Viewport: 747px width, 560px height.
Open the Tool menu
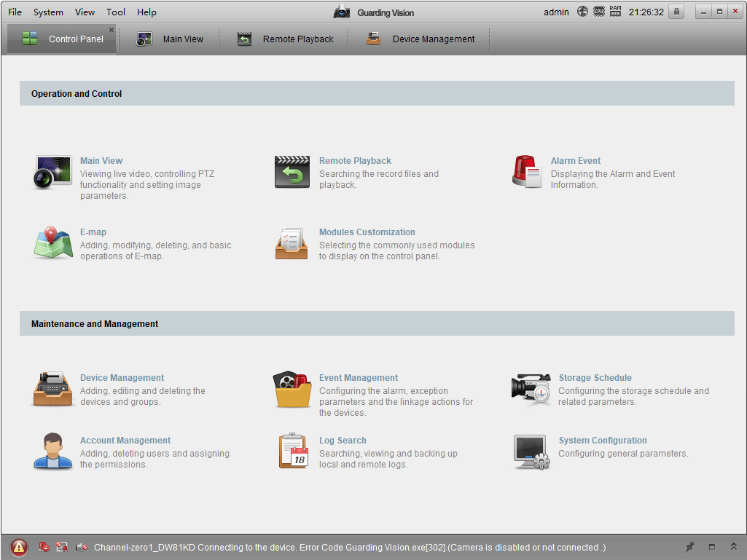[x=116, y=12]
